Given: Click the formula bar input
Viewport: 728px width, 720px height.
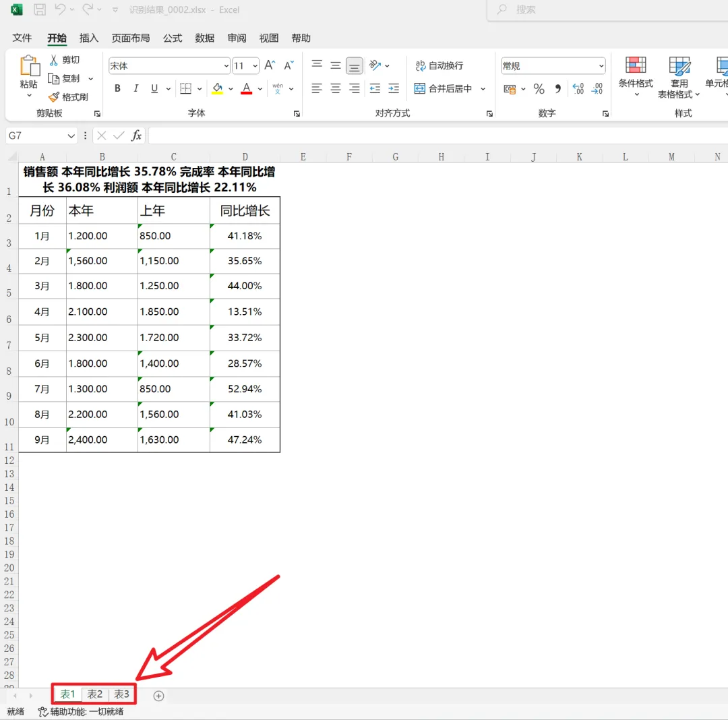Looking at the screenshot, I should [438, 136].
